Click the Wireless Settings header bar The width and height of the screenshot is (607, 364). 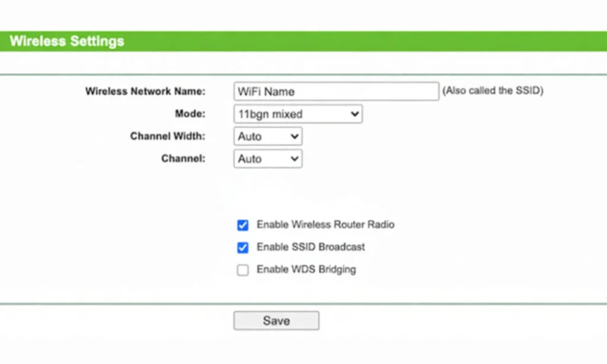point(66,41)
